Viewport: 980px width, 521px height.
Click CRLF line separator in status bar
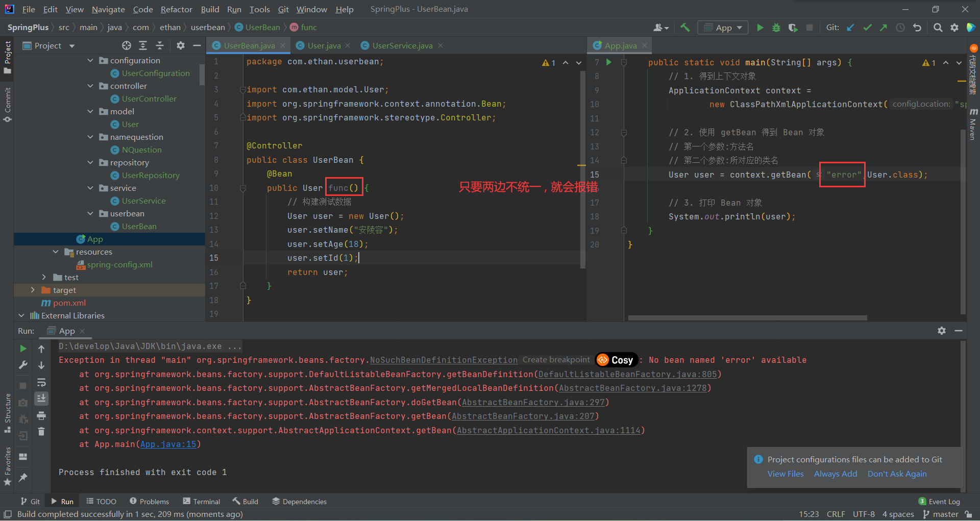coord(836,514)
